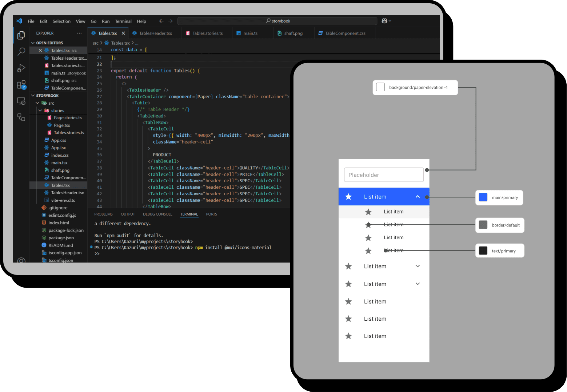Click the storybook command center search box

[x=278, y=21]
